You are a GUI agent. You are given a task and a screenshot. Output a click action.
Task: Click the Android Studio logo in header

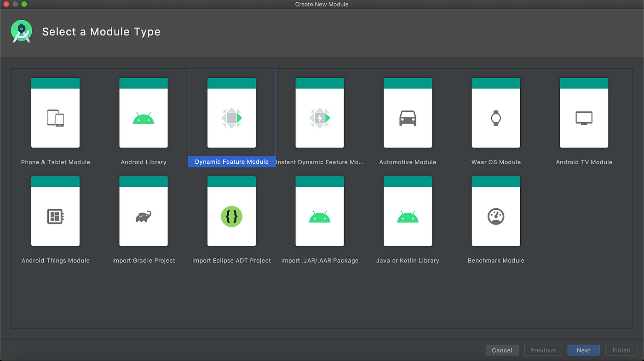coord(21,31)
